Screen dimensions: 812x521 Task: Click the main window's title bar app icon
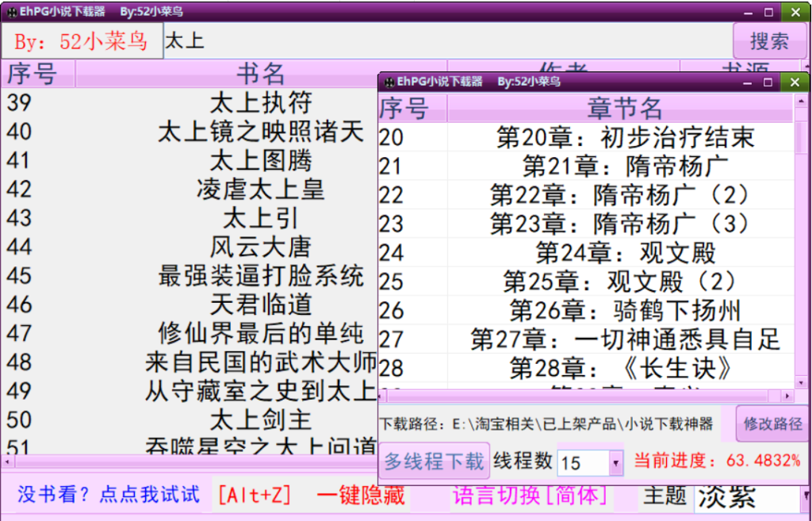(x=12, y=12)
